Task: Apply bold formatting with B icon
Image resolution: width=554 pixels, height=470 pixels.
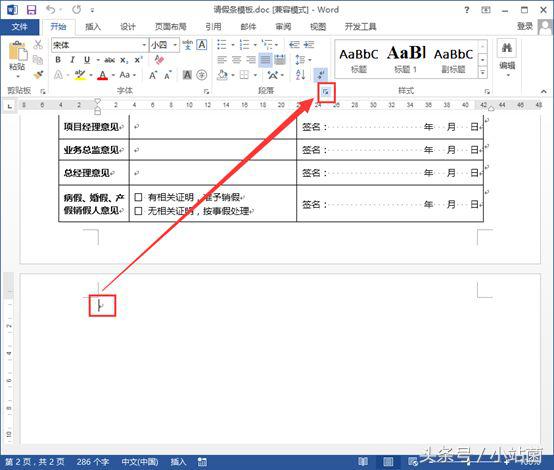Action: pyautogui.click(x=58, y=60)
